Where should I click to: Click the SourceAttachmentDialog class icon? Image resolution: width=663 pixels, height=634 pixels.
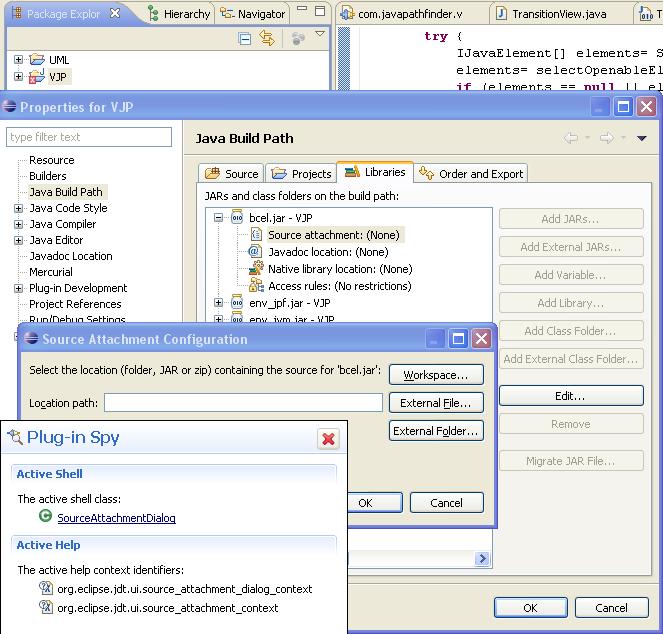[x=45, y=517]
